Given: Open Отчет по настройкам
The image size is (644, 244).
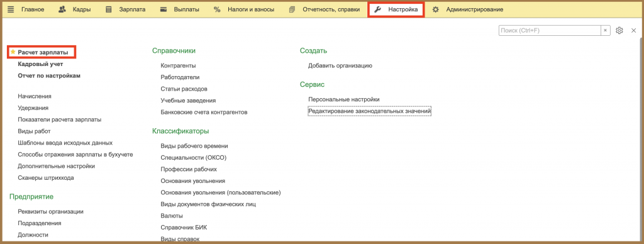Looking at the screenshot, I should (49, 75).
